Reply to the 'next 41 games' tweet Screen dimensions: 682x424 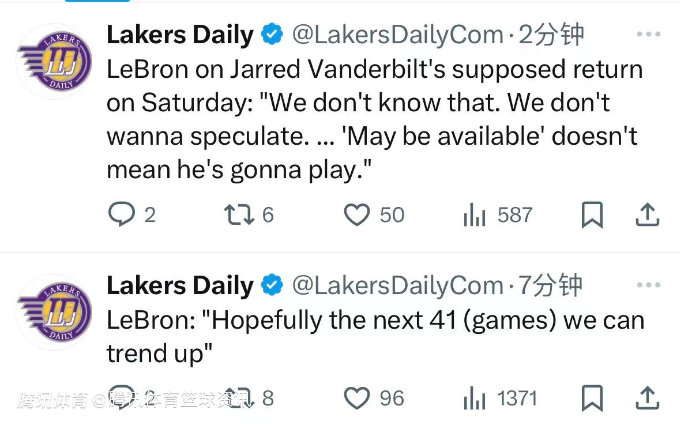pyautogui.click(x=121, y=398)
